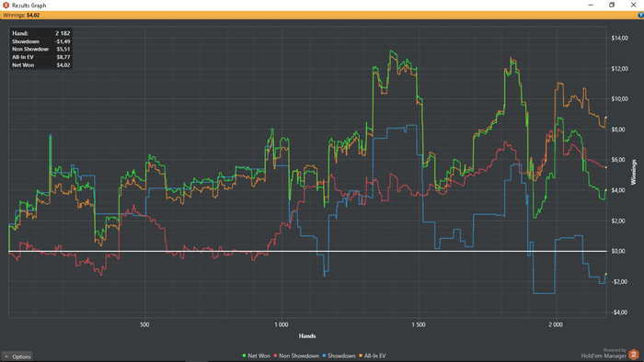Click the $10,00 y-axis label

[620, 99]
